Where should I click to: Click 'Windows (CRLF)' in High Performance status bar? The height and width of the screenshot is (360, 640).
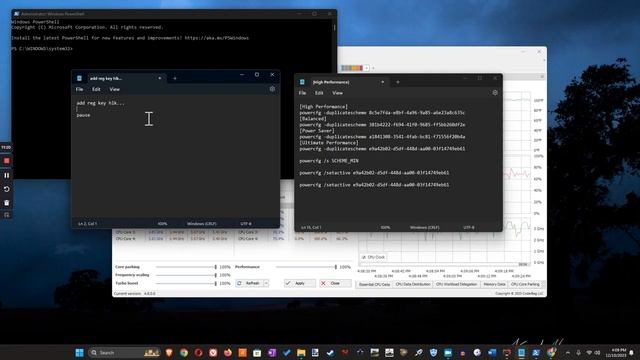424,227
